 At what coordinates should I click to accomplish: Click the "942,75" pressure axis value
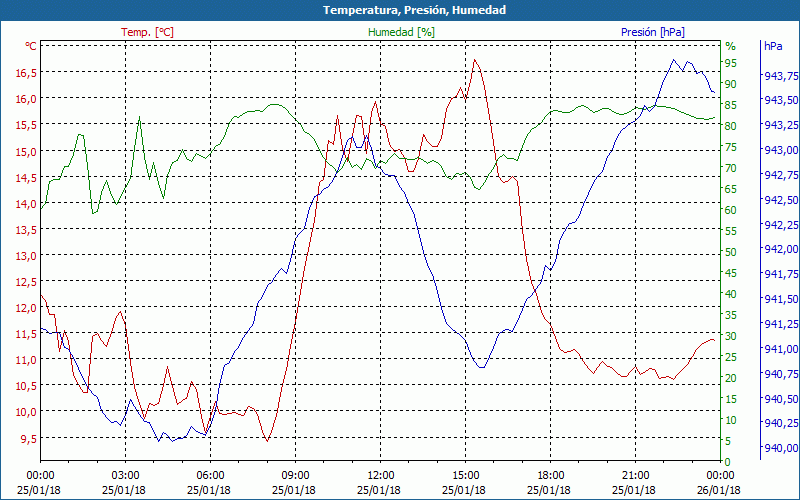pos(781,174)
